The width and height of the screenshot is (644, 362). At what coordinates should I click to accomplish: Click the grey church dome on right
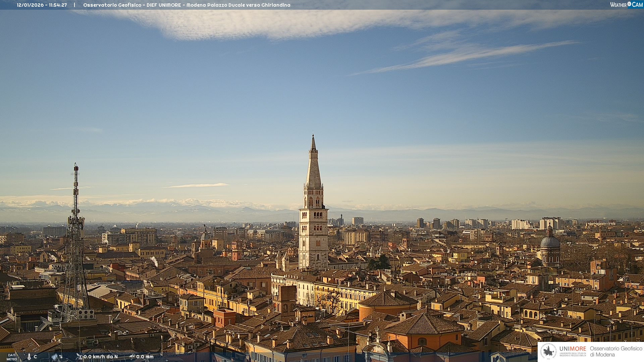(550, 242)
